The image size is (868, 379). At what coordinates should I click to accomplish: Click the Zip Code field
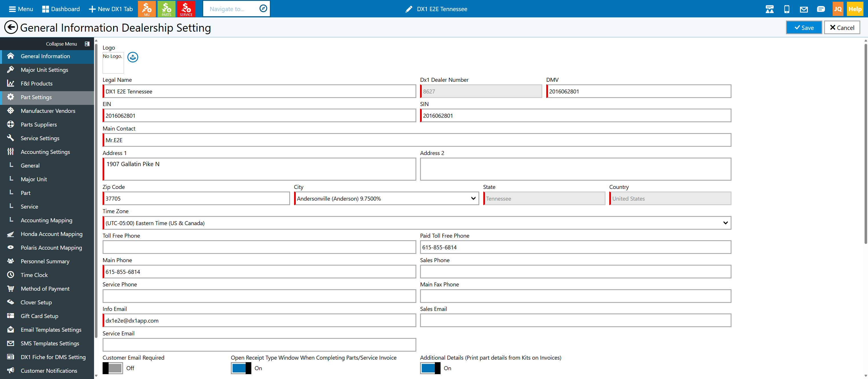[x=196, y=198]
